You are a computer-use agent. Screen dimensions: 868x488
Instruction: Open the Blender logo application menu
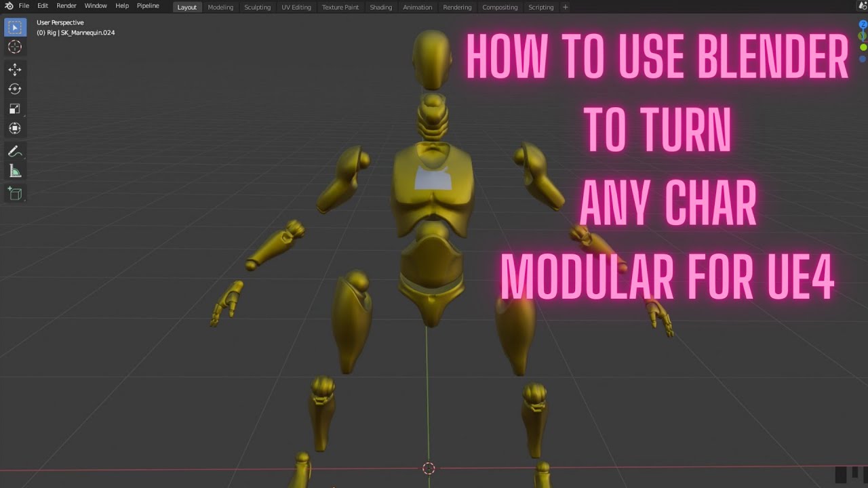tap(8, 6)
